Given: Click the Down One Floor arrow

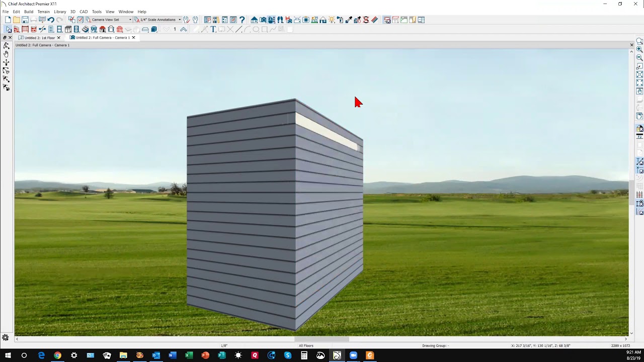Looking at the screenshot, I should click(x=166, y=29).
